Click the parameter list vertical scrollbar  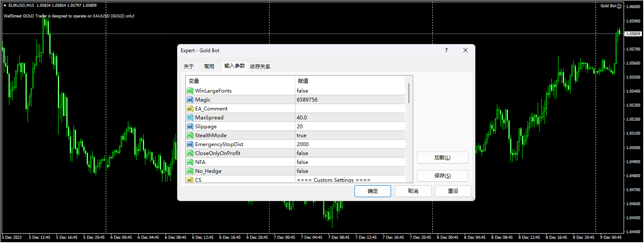[409, 93]
